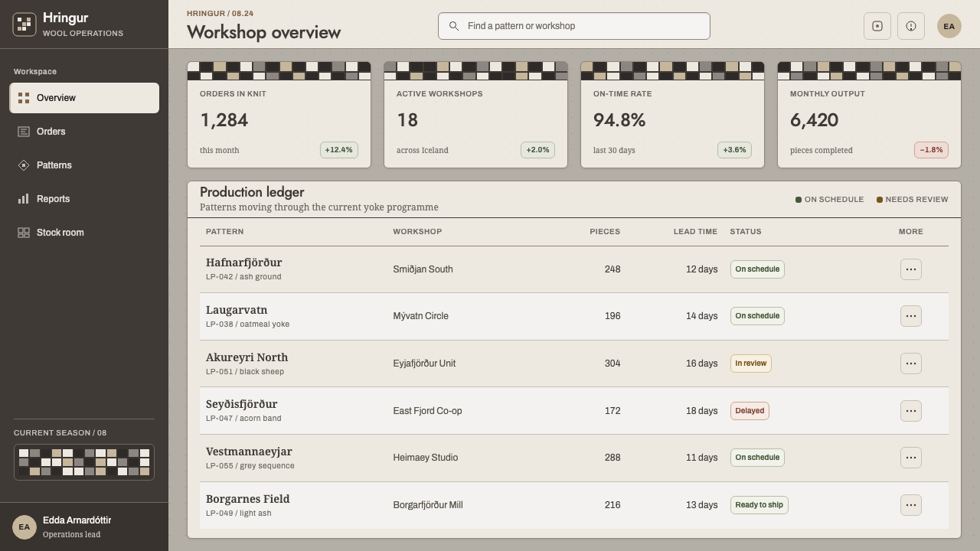Click the Hringur checkered logo
The height and width of the screenshot is (551, 980).
point(24,24)
